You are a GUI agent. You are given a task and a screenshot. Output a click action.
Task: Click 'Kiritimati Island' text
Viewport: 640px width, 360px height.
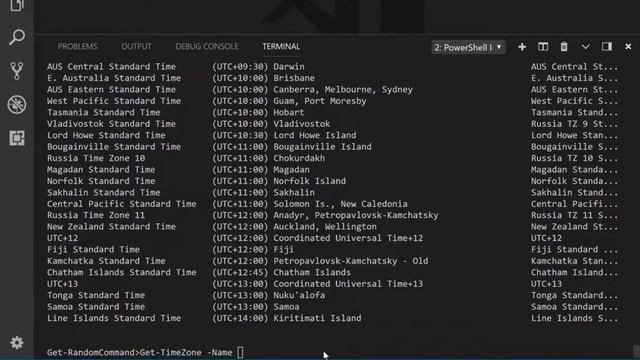coord(317,318)
